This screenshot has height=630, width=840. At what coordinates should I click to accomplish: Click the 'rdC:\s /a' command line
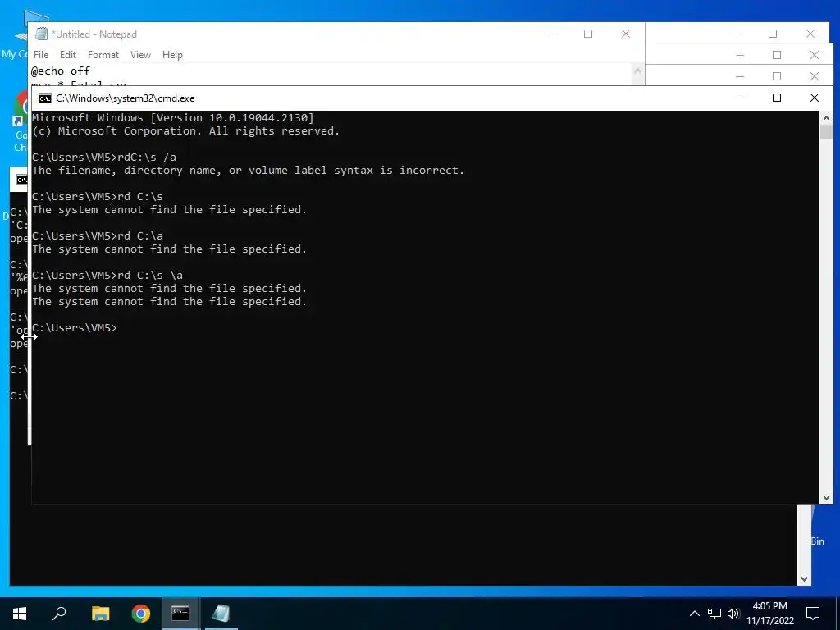point(104,157)
